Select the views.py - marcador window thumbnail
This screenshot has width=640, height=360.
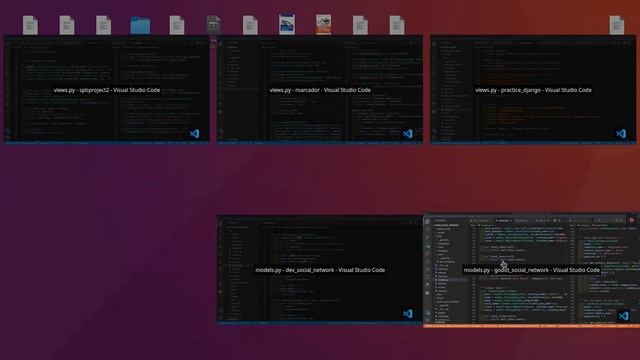coord(320,89)
